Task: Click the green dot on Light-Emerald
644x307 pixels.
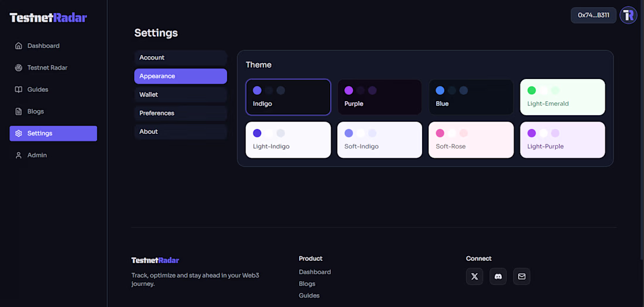Action: point(532,90)
